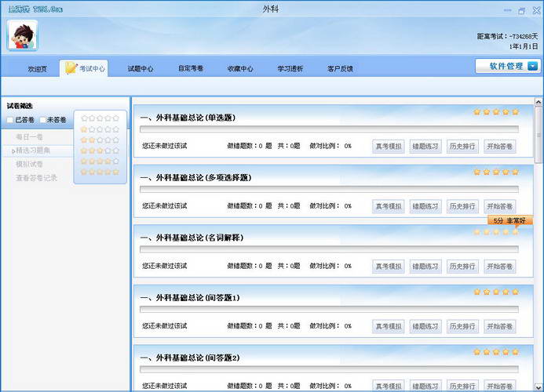Click 错题练习 for 单选题 paper
544x392 pixels.
[425, 147]
